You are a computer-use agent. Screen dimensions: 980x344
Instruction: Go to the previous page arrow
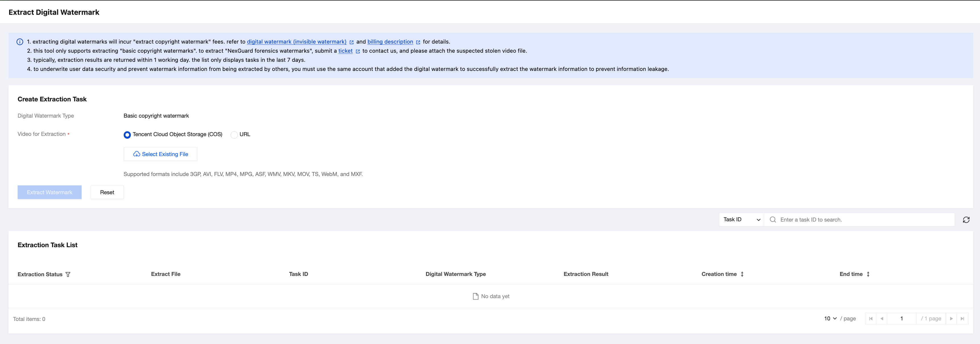[882, 318]
